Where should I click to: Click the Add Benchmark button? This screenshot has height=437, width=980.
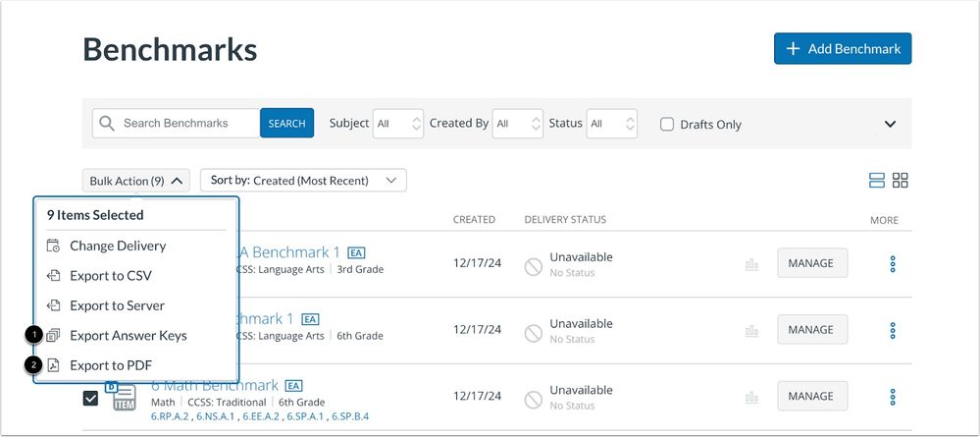click(843, 48)
